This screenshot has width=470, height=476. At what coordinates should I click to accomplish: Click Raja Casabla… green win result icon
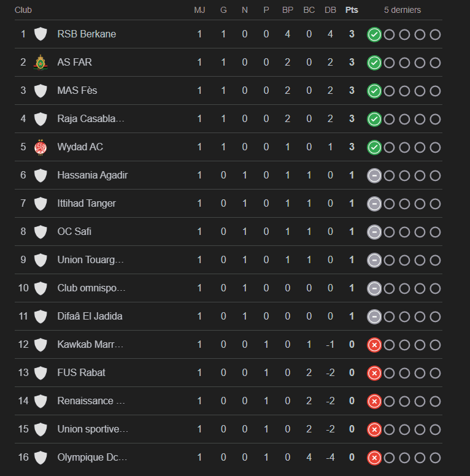374,119
